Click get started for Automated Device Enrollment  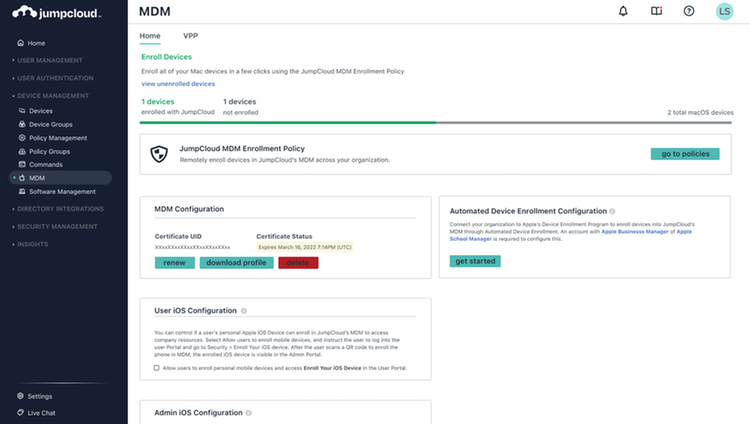pos(475,261)
